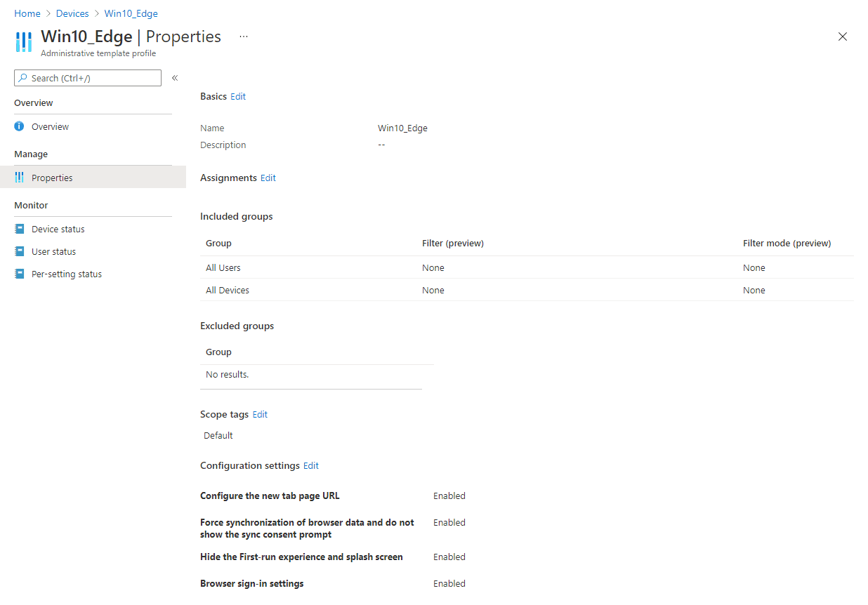Screen dimensions: 868x605
Task: Click the Properties icon in the sidebar
Action: click(x=18, y=177)
